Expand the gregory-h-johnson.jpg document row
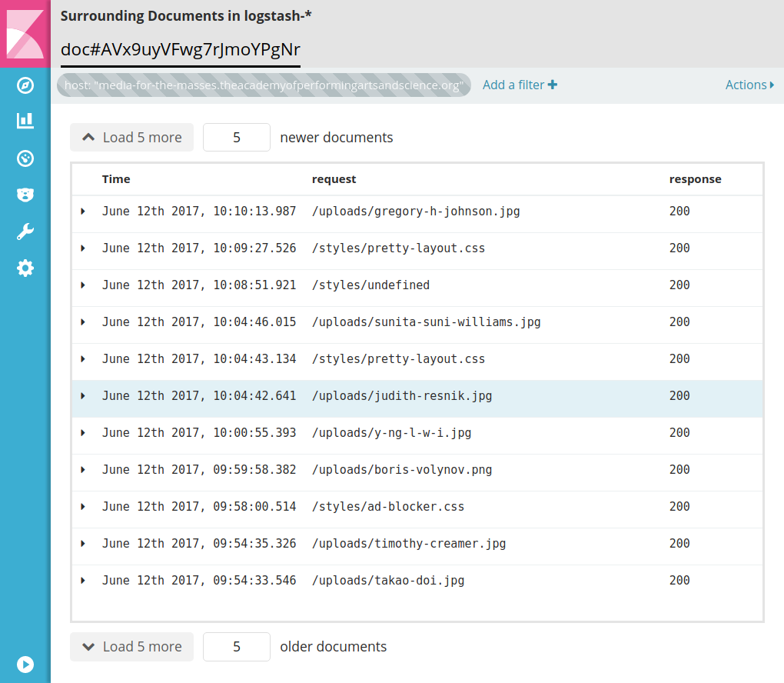Screen dimensions: 784x683 (x=84, y=211)
